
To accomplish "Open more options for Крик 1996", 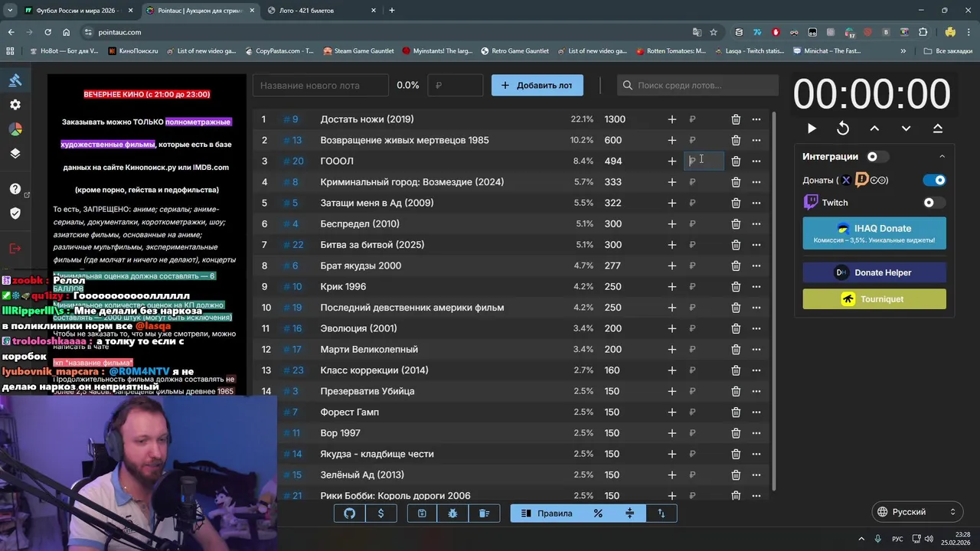I will click(x=756, y=286).
